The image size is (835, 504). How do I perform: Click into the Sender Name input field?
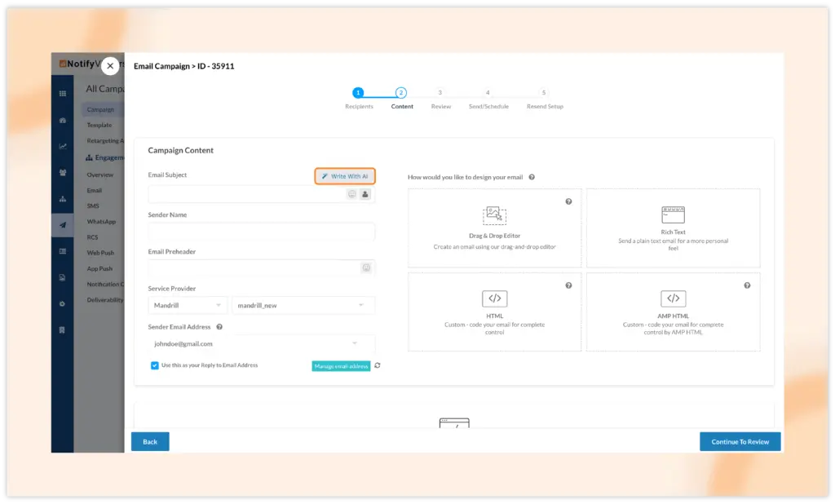tap(261, 232)
